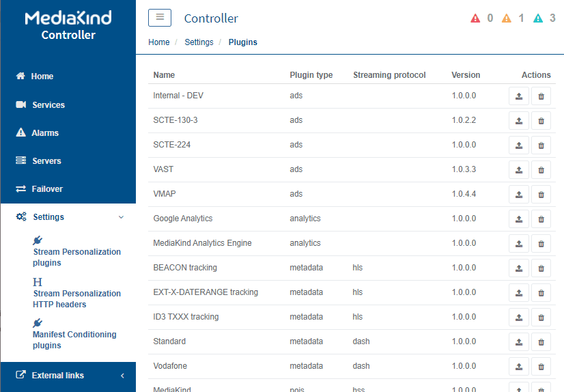564x392 pixels.
Task: Select the Google Analytics name cell
Action: point(183,219)
